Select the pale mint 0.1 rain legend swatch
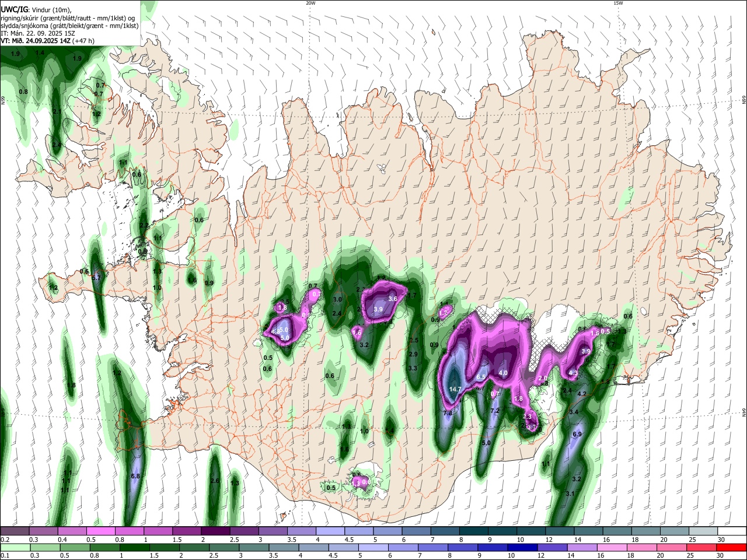 click(15, 548)
